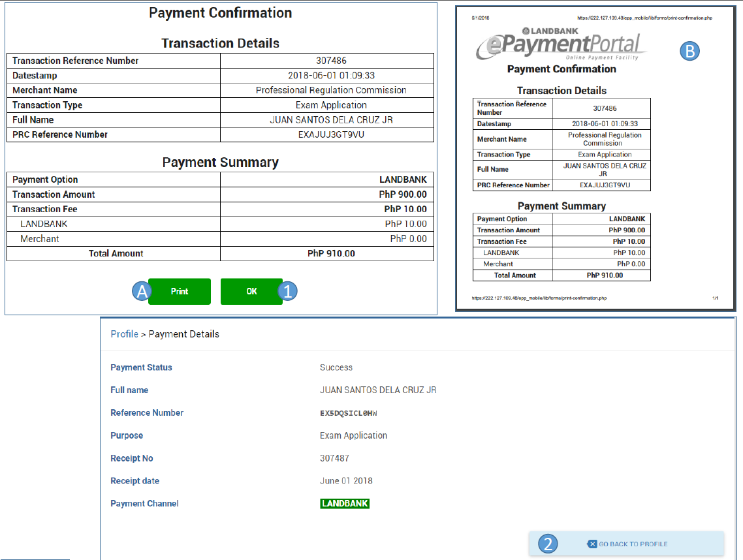743x560 pixels.
Task: Select JUAN SANTOS DELA CRUZ JR in Payment Details
Action: click(x=377, y=390)
